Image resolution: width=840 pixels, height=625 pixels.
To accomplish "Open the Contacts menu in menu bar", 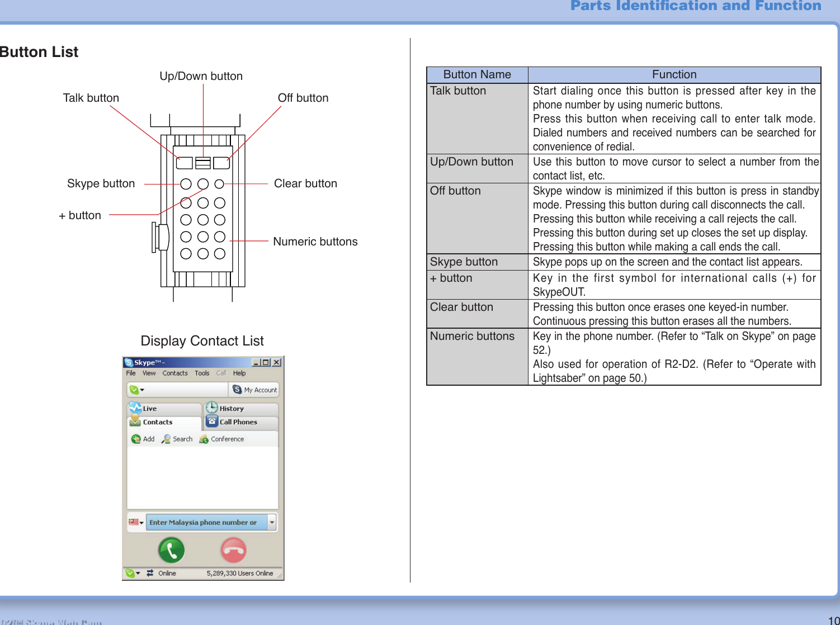I will pos(175,373).
